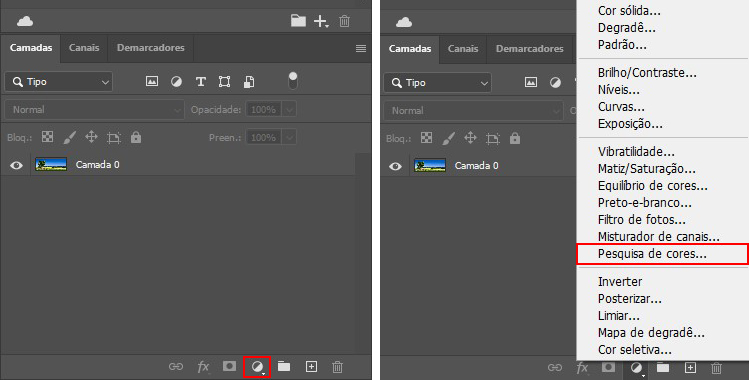Image resolution: width=749 pixels, height=380 pixels.
Task: Click the create new layer plus icon in the left panel's bottom bar
Action: [311, 367]
